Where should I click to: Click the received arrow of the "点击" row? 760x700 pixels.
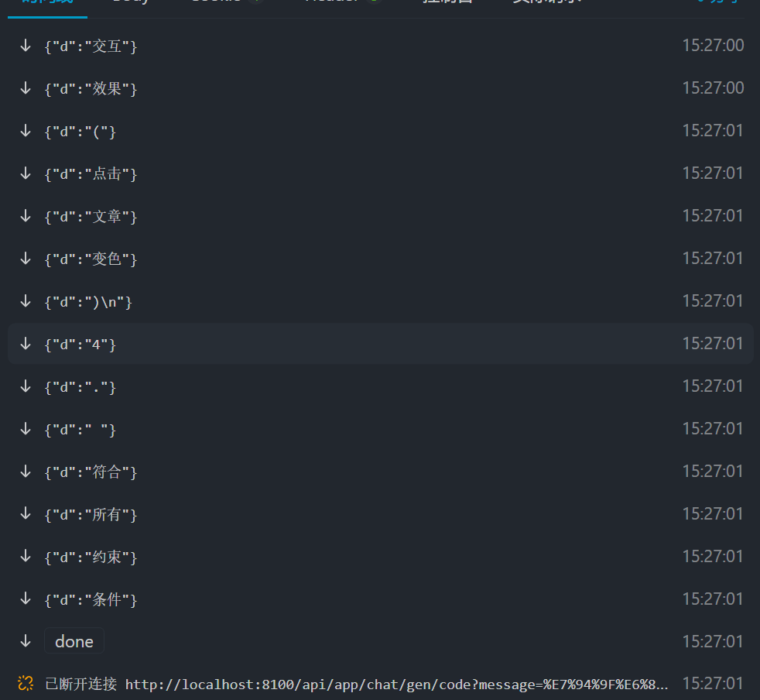(26, 173)
